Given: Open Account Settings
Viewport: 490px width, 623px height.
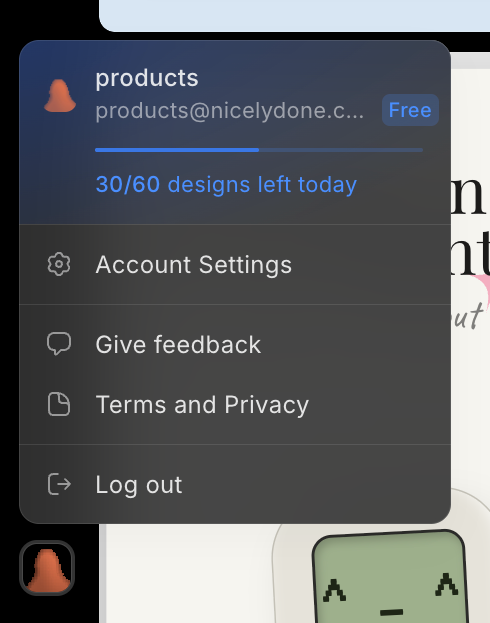Looking at the screenshot, I should [235, 265].
